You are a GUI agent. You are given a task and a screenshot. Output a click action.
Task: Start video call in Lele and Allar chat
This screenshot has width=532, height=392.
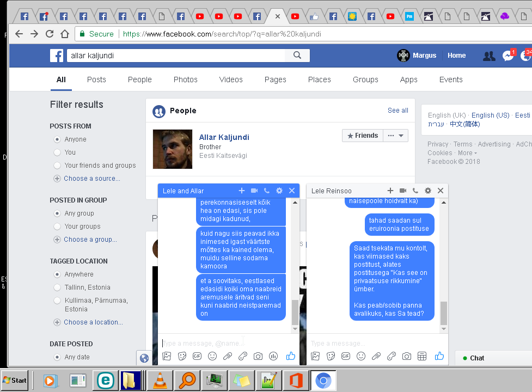tap(254, 191)
